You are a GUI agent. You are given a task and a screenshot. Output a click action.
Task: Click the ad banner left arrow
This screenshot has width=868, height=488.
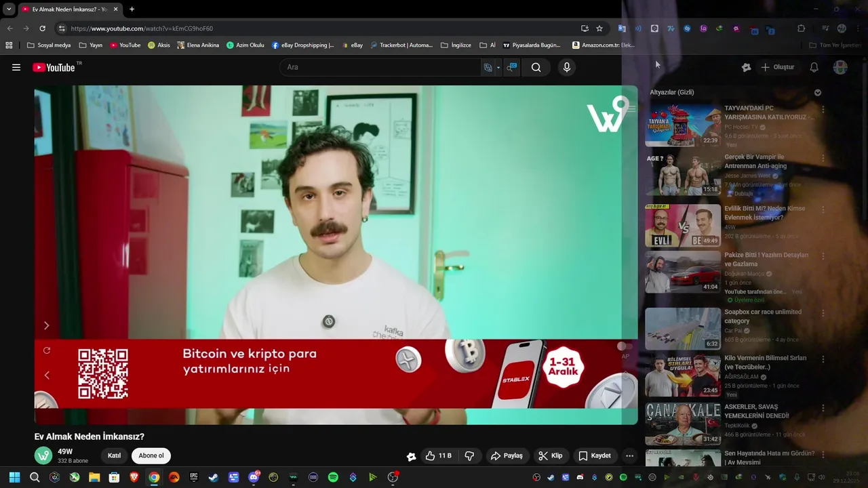pos(47,375)
